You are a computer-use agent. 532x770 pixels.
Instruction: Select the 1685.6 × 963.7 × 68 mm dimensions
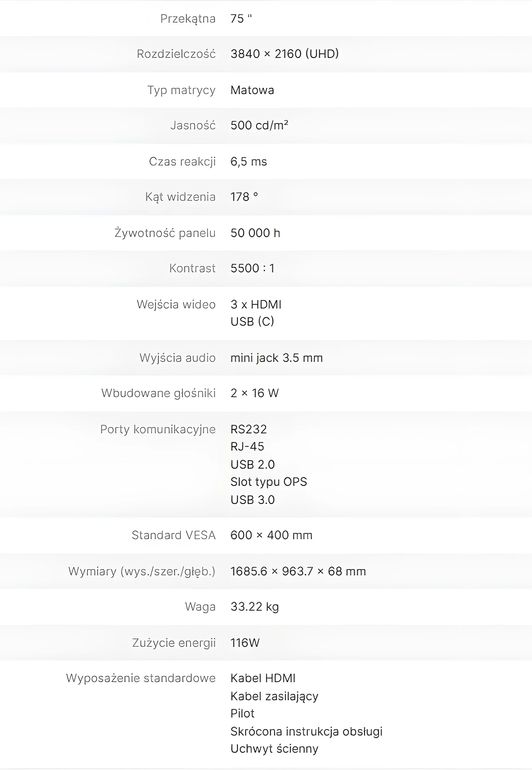click(298, 571)
